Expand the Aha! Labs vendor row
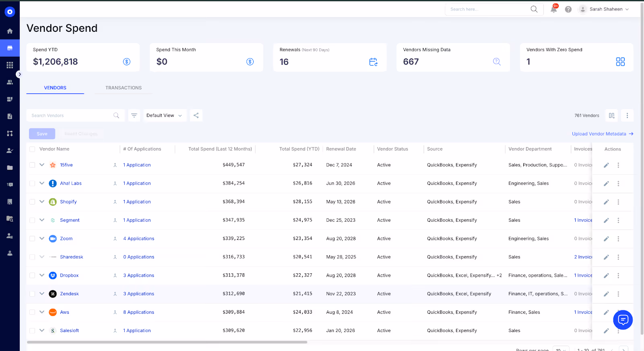Viewport: 644px width, 351px height. (x=42, y=183)
